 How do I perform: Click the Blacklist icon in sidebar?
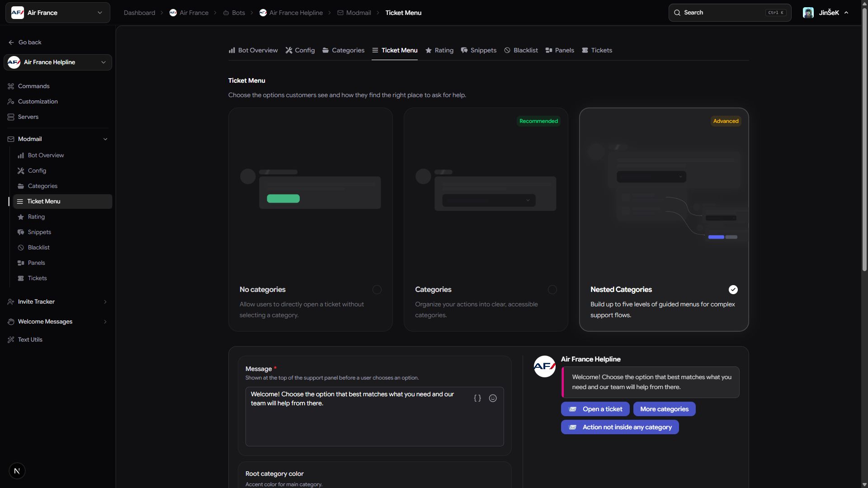tap(21, 248)
